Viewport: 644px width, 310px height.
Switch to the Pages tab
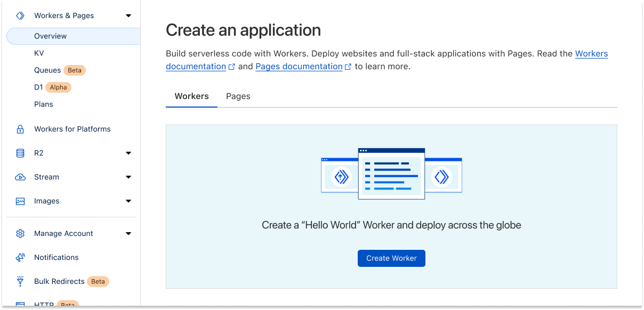point(238,96)
